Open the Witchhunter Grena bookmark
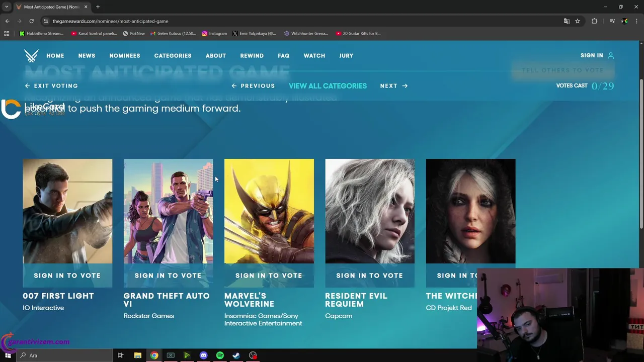644x362 pixels. pos(306,34)
